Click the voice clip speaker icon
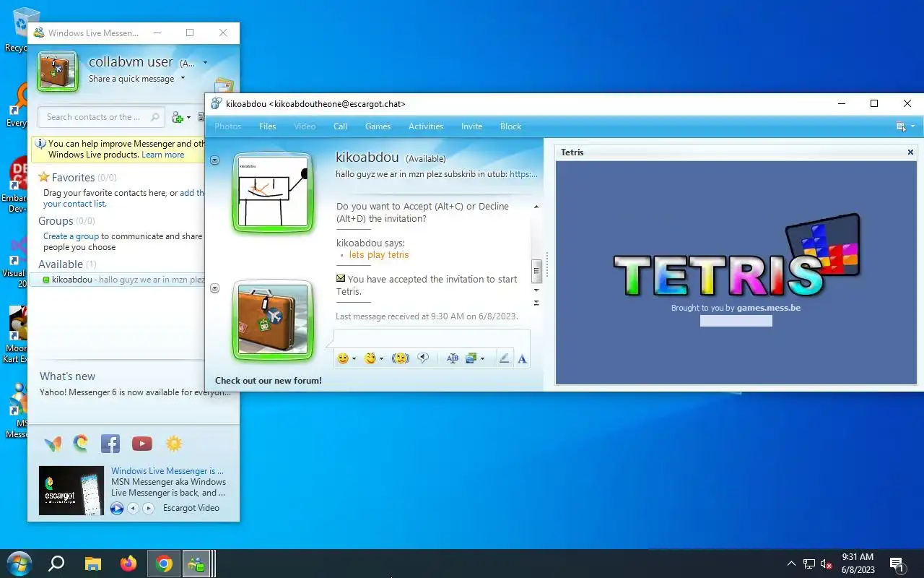The image size is (924, 578). point(424,358)
